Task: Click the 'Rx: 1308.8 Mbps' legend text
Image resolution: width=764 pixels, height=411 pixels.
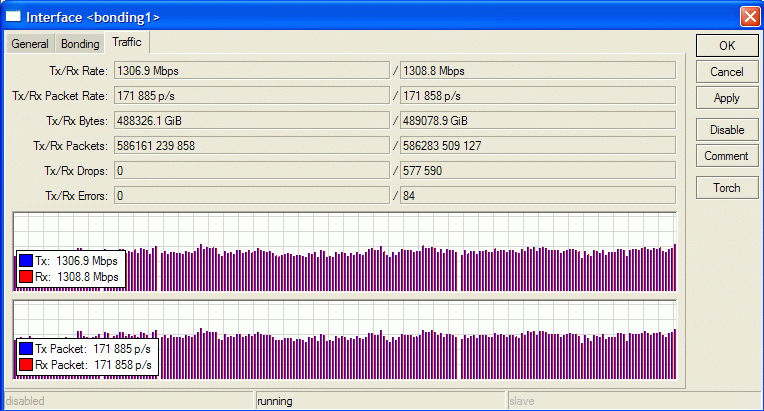Action: coord(77,277)
